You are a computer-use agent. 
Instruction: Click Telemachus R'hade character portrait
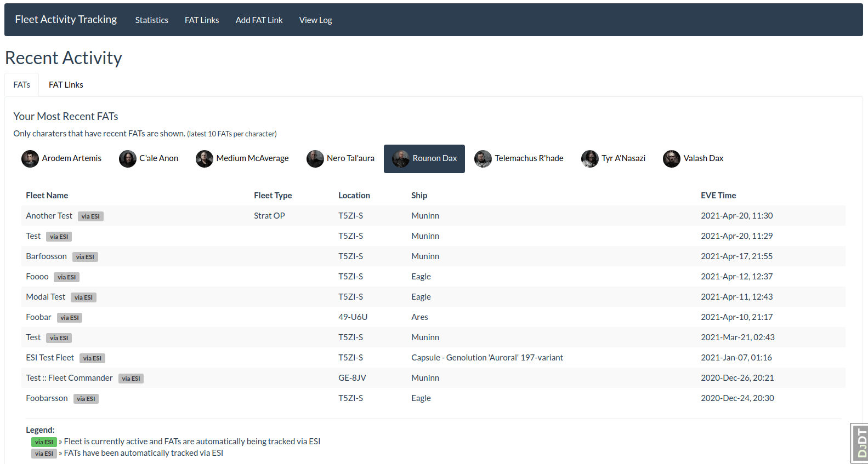pyautogui.click(x=483, y=159)
